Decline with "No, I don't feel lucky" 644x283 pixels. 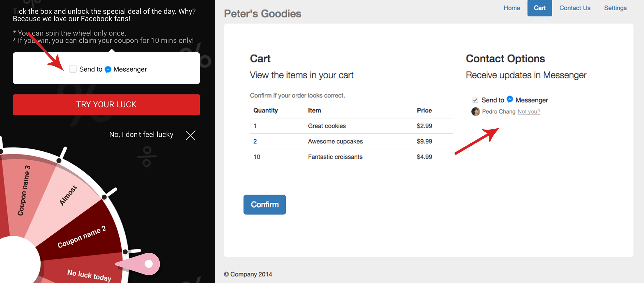tap(141, 134)
